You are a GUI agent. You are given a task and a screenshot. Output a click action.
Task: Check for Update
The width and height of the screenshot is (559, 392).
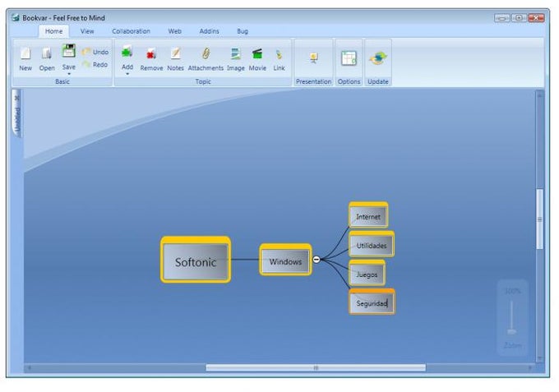(x=378, y=58)
